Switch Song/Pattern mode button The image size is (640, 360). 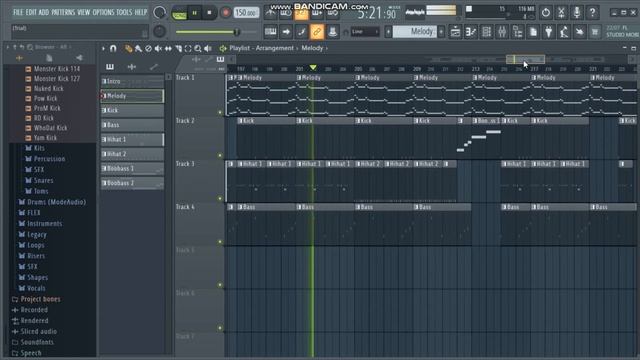(179, 13)
